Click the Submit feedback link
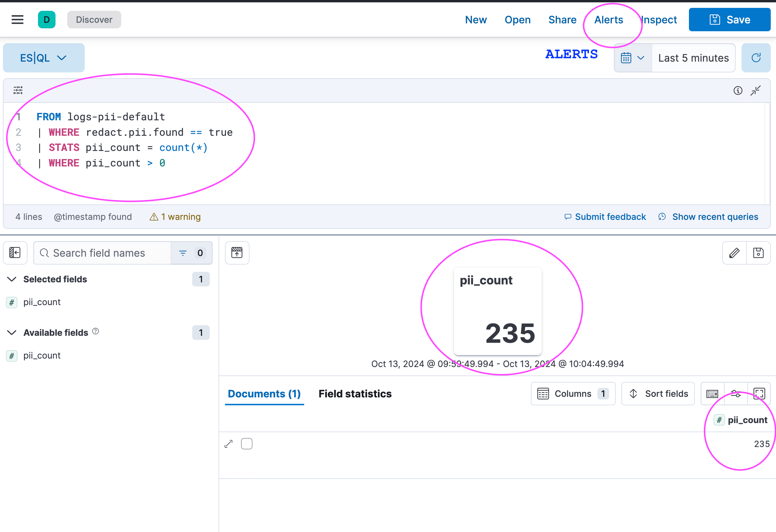The height and width of the screenshot is (532, 776). [610, 217]
